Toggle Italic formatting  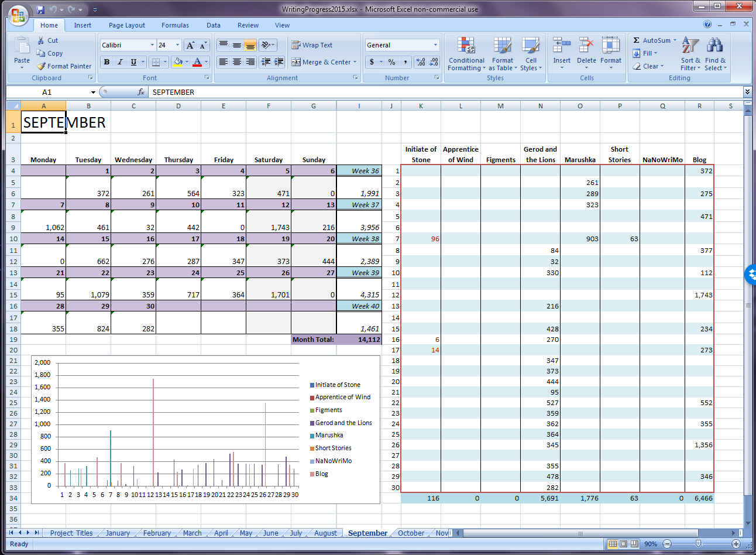pos(120,62)
